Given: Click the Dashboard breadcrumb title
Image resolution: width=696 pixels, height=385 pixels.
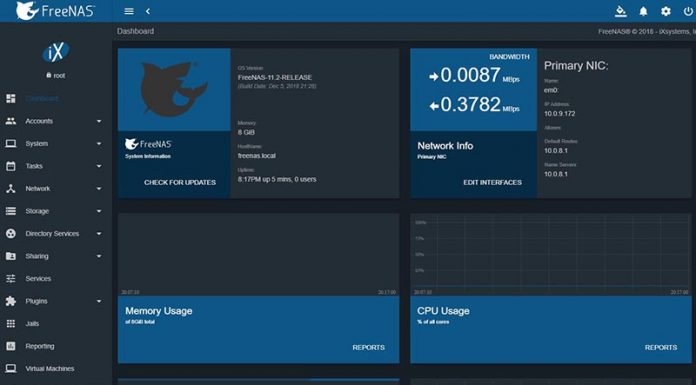Looking at the screenshot, I should [135, 31].
